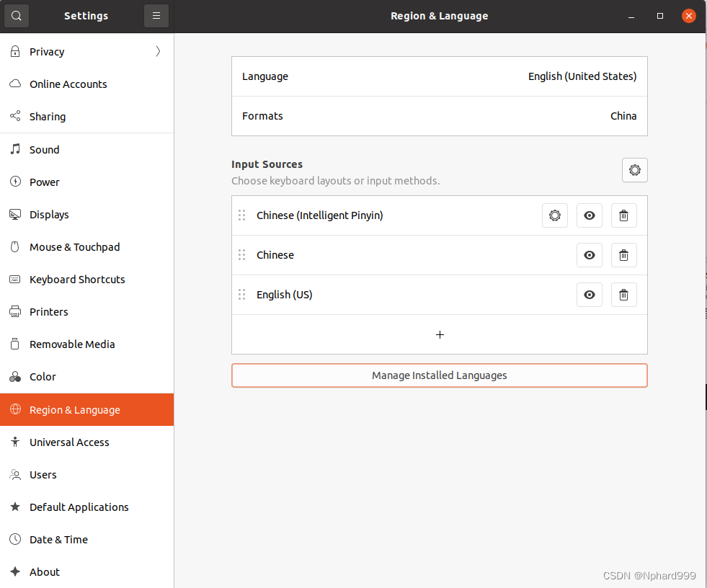The image size is (707, 588).
Task: Open preferences for Chinese Intelligent Pinyin
Action: (x=555, y=215)
